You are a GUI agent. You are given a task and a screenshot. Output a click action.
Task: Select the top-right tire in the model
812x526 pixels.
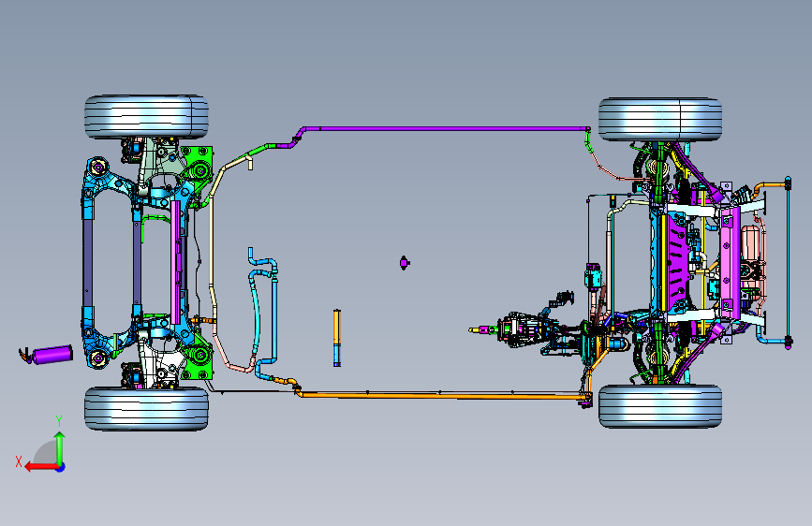tap(660, 120)
